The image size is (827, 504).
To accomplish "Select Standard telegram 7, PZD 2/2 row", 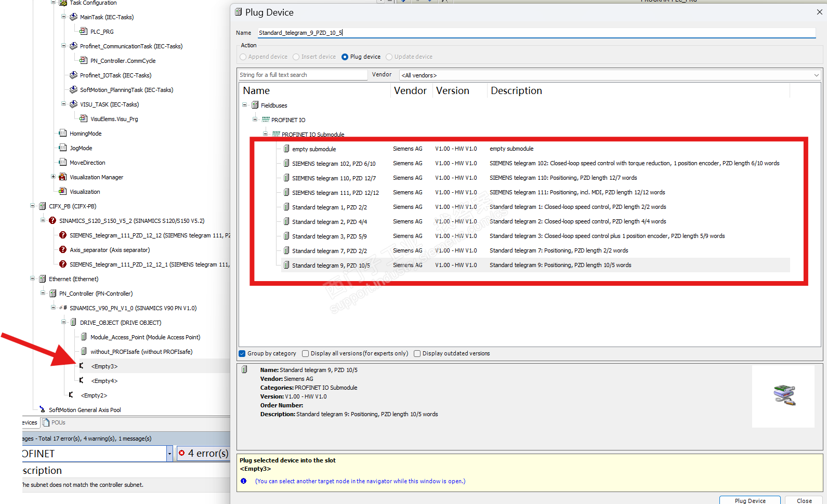I will pyautogui.click(x=535, y=251).
